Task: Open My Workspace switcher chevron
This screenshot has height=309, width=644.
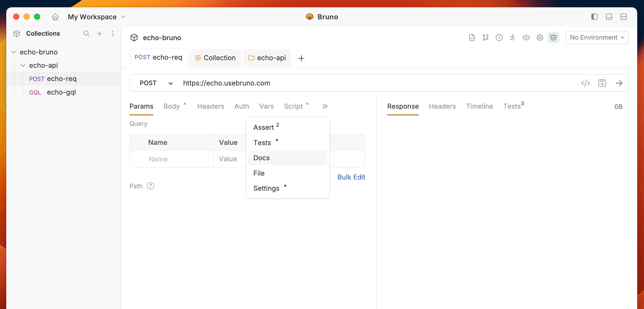Action: (x=124, y=17)
